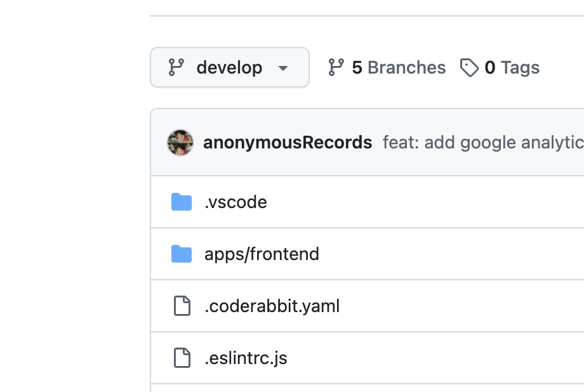Open the .vscode directory

coord(236,202)
